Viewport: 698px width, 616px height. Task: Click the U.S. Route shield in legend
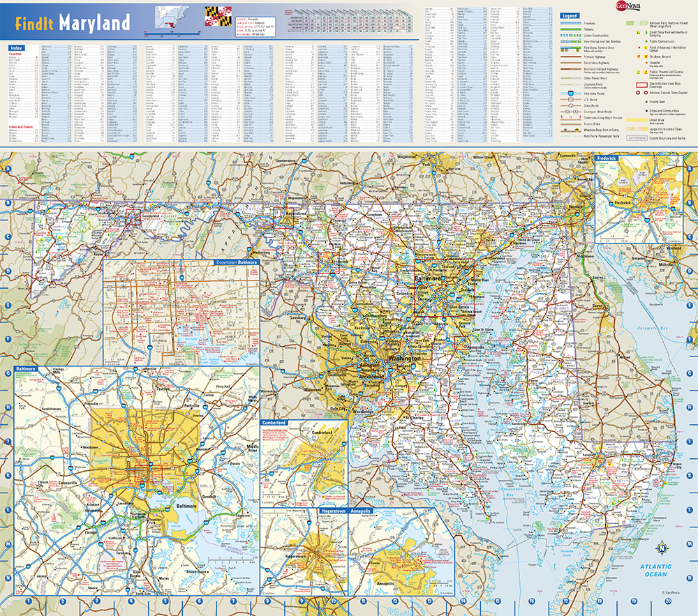pyautogui.click(x=570, y=100)
